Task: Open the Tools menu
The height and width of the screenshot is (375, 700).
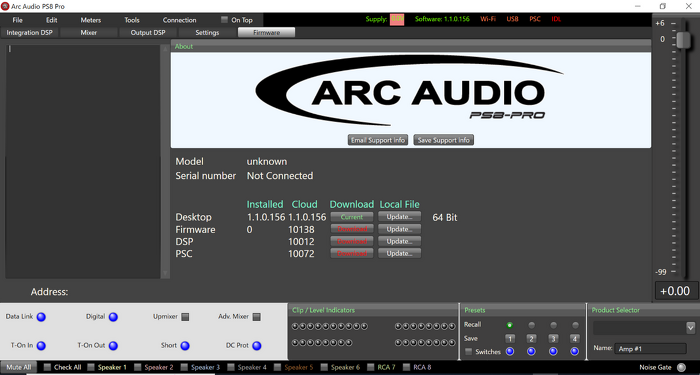Action: 132,20
